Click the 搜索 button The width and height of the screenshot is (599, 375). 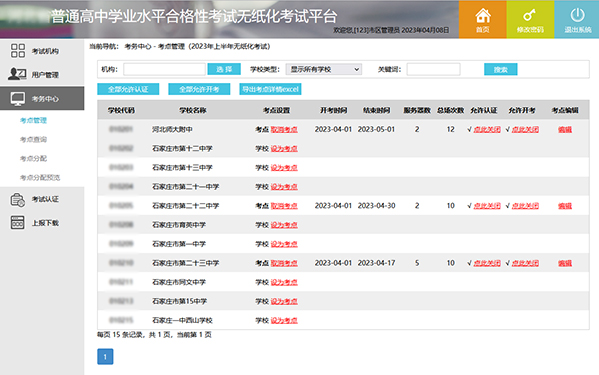click(500, 69)
